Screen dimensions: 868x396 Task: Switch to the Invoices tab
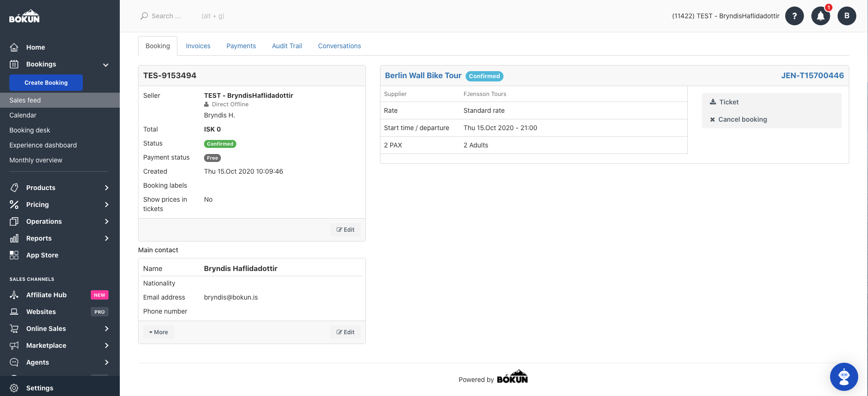pos(198,46)
